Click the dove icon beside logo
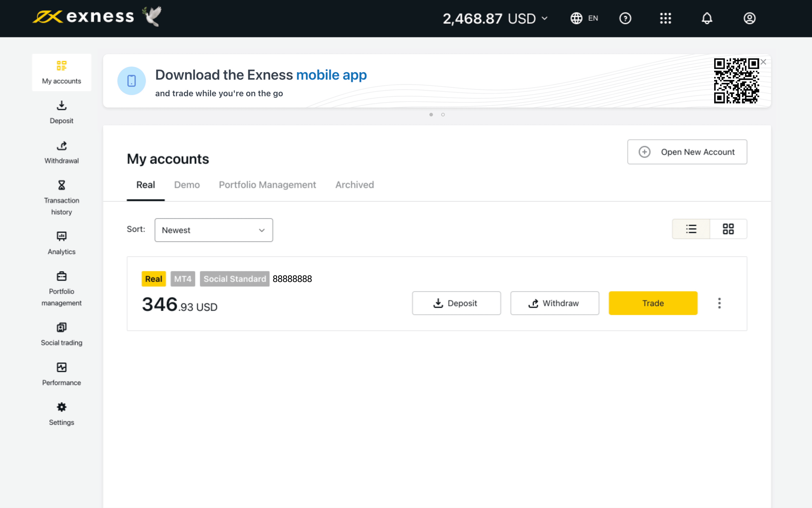This screenshot has width=812, height=508. point(152,16)
